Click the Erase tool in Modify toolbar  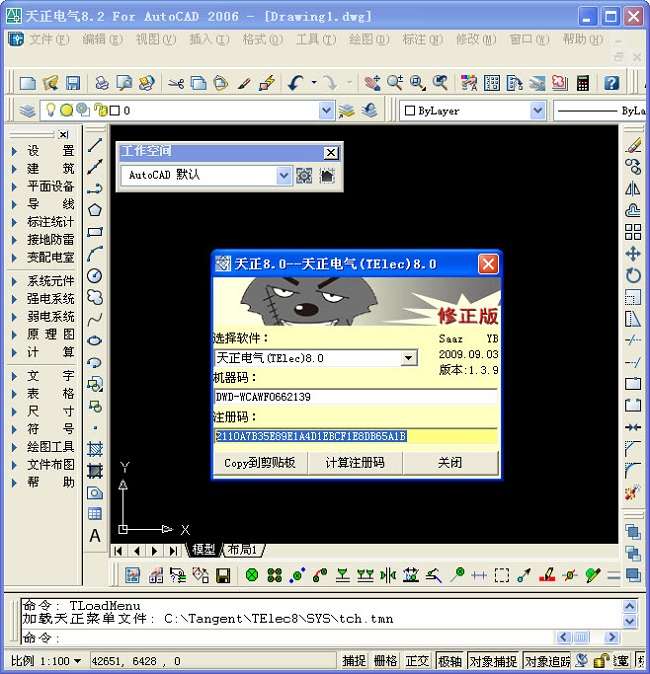point(632,146)
